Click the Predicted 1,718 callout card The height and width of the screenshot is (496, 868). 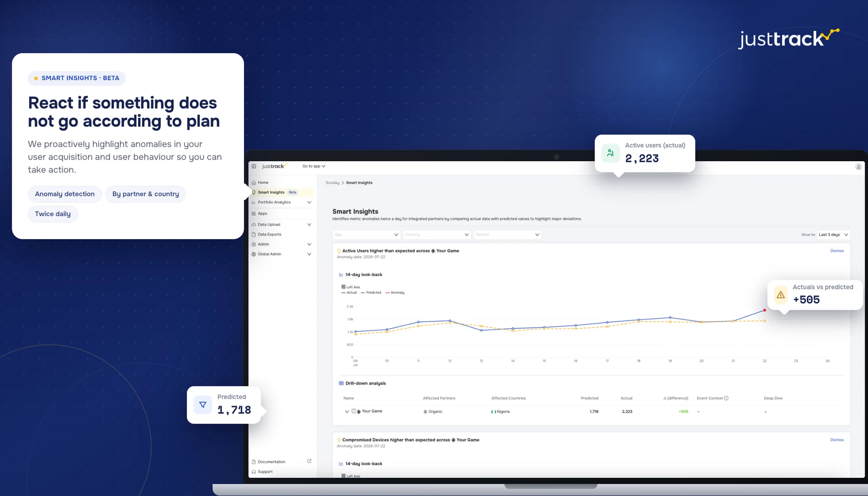[224, 405]
